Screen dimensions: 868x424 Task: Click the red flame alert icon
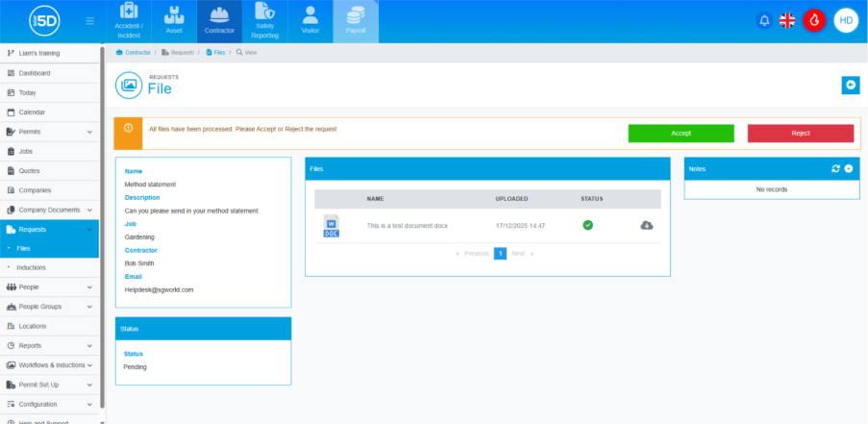[x=814, y=20]
